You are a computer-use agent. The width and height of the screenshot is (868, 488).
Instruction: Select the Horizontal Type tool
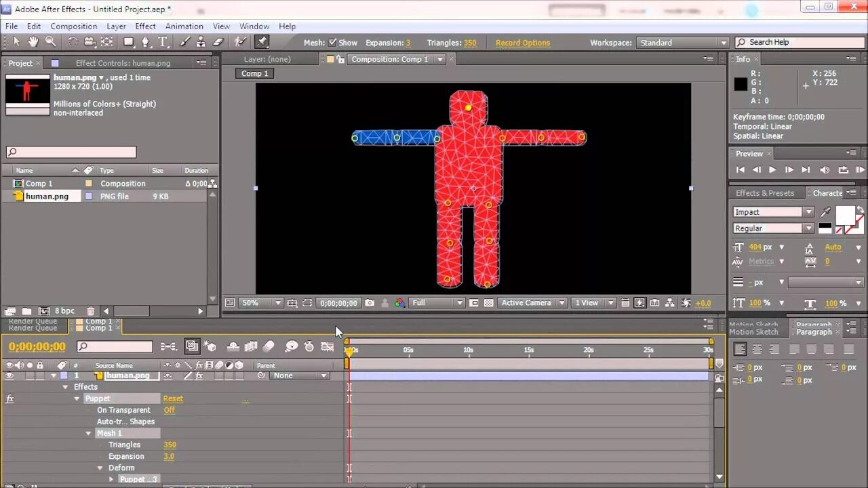click(x=163, y=42)
